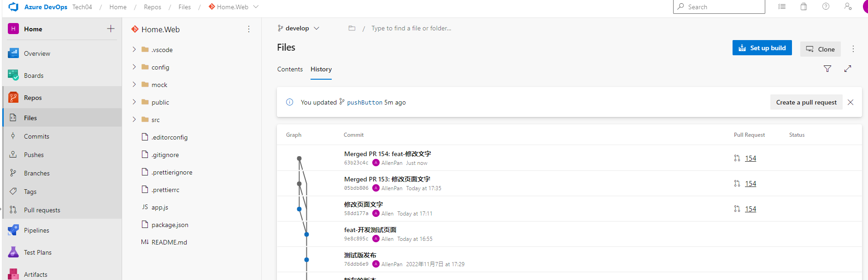The height and width of the screenshot is (280, 868).
Task: Open the Artifacts hub icon
Action: tap(13, 274)
